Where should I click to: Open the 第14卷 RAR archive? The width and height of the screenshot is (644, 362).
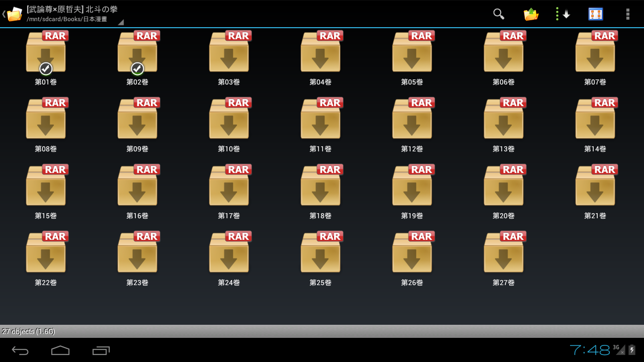click(x=595, y=119)
